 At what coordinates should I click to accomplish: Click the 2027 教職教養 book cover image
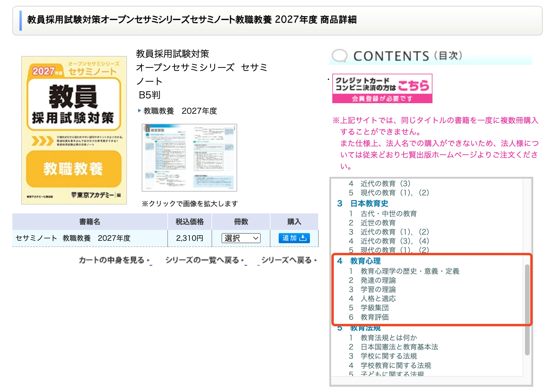click(x=74, y=130)
